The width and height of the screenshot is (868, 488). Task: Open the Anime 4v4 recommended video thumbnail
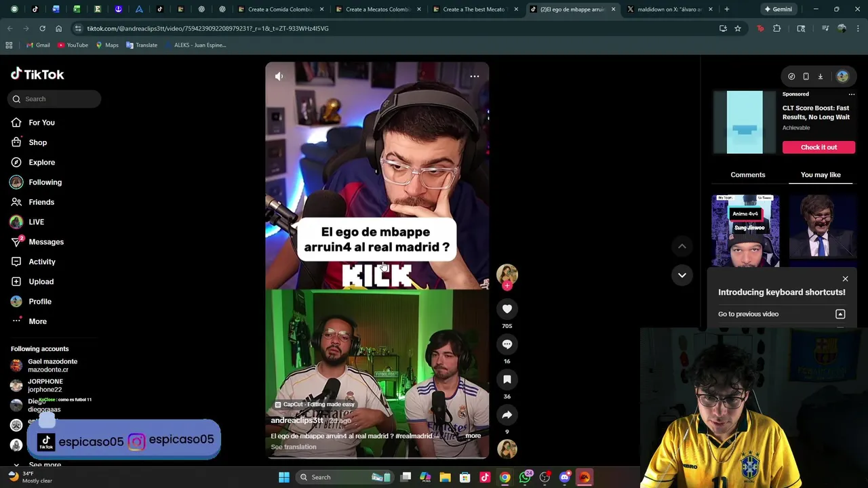click(x=745, y=231)
